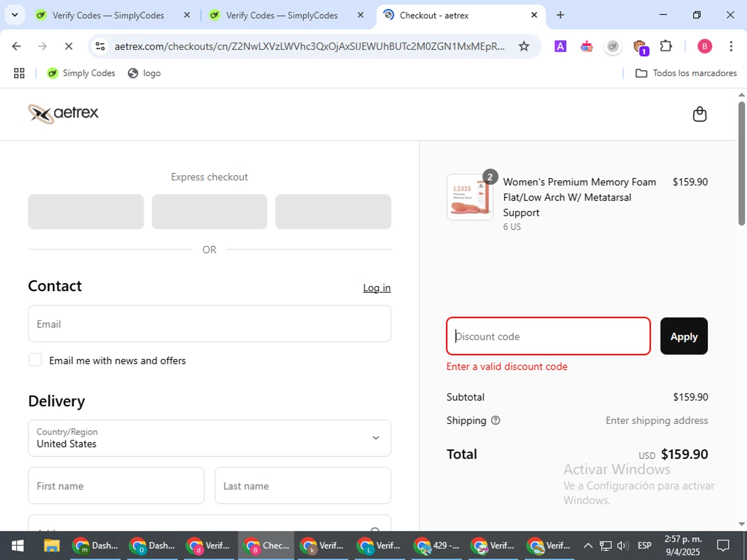
Task: Show hidden system tray icons
Action: pos(588,546)
